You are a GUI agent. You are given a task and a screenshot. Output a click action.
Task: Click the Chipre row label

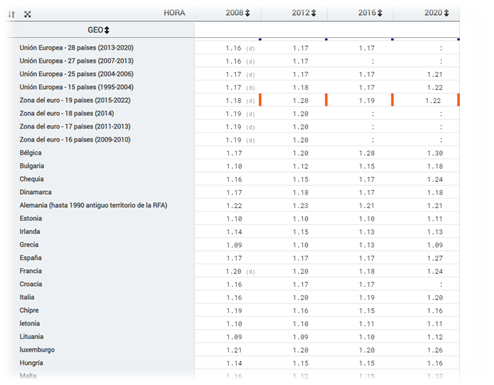click(29, 310)
